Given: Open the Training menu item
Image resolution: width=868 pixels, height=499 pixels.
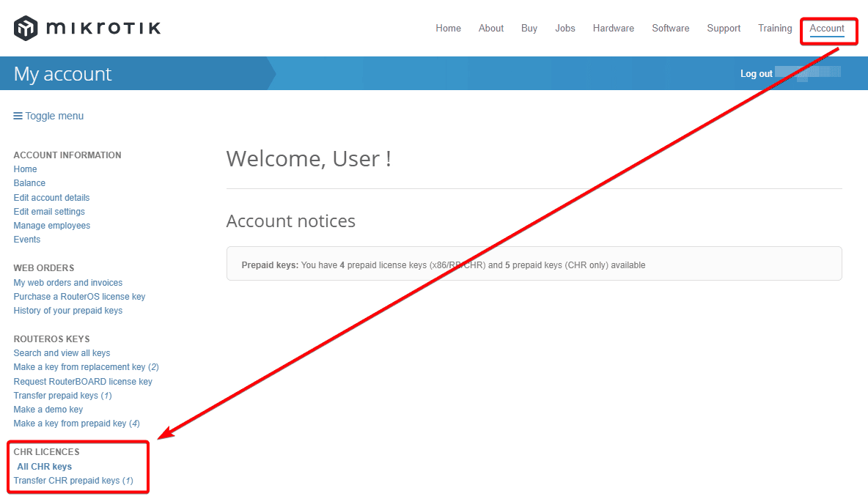Looking at the screenshot, I should point(774,28).
